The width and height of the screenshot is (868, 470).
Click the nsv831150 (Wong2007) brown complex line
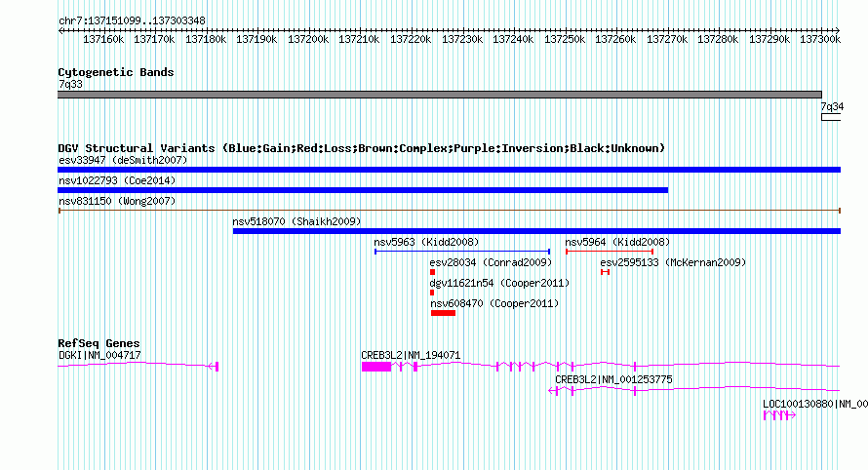click(x=449, y=211)
